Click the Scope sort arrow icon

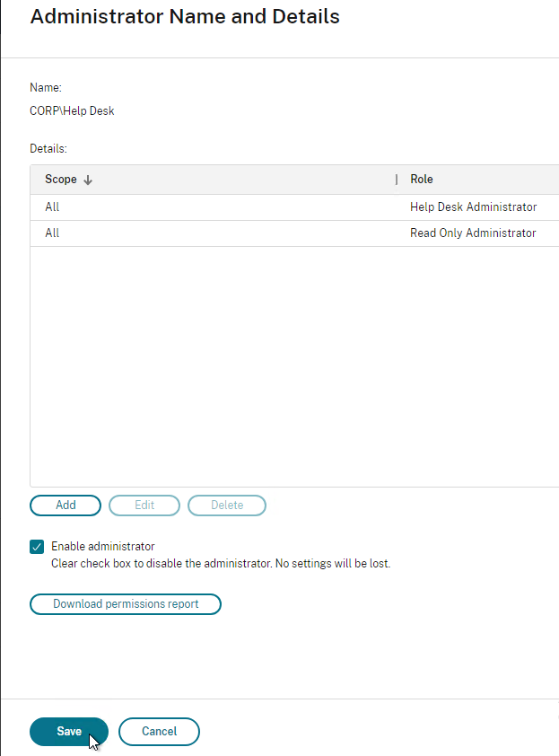pos(88,180)
